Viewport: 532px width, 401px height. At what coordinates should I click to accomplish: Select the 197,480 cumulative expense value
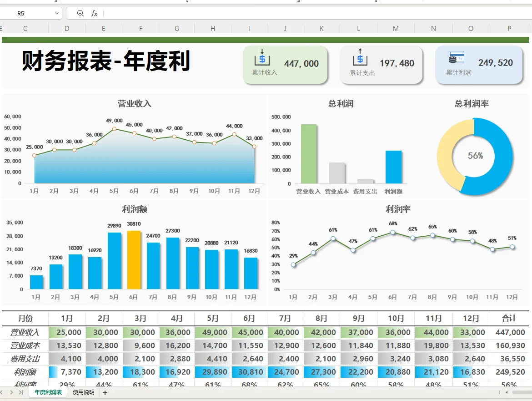(x=397, y=63)
